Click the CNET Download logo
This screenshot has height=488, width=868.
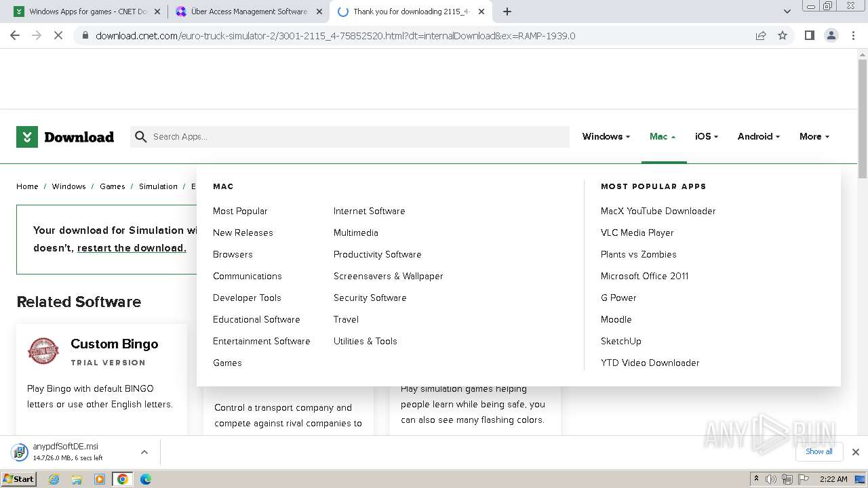pyautogui.click(x=65, y=137)
